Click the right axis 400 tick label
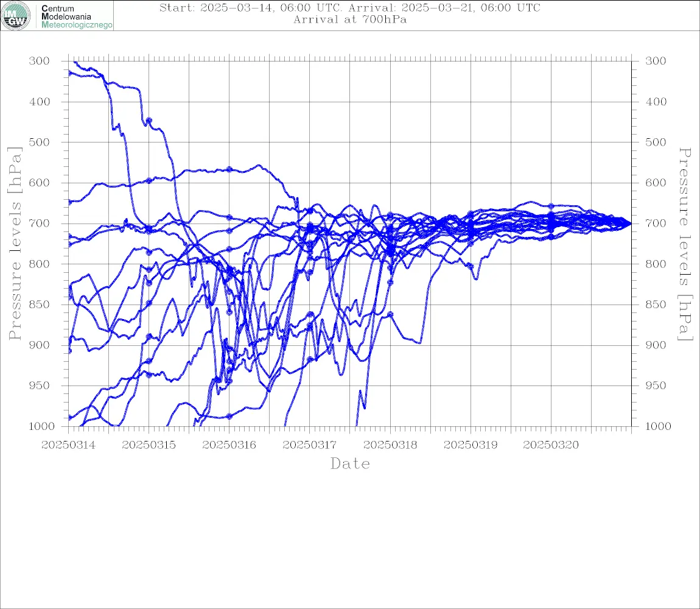This screenshot has height=609, width=700. (x=656, y=102)
